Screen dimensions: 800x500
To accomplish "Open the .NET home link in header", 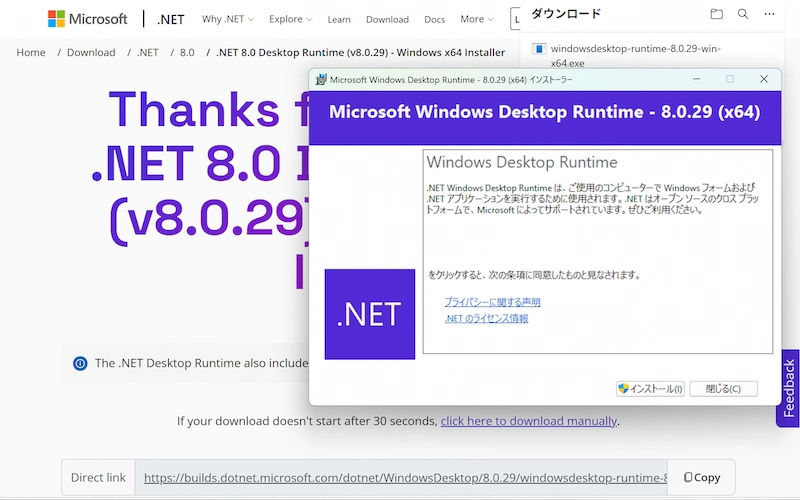I will pyautogui.click(x=170, y=19).
